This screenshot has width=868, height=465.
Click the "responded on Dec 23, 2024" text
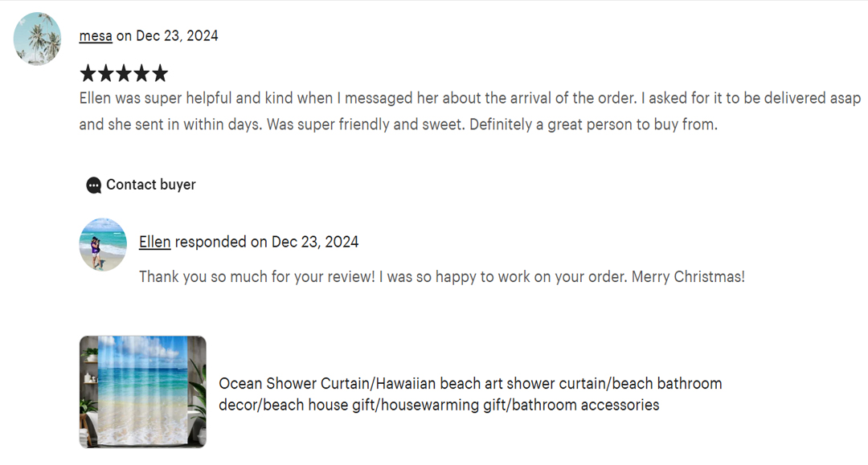point(266,242)
